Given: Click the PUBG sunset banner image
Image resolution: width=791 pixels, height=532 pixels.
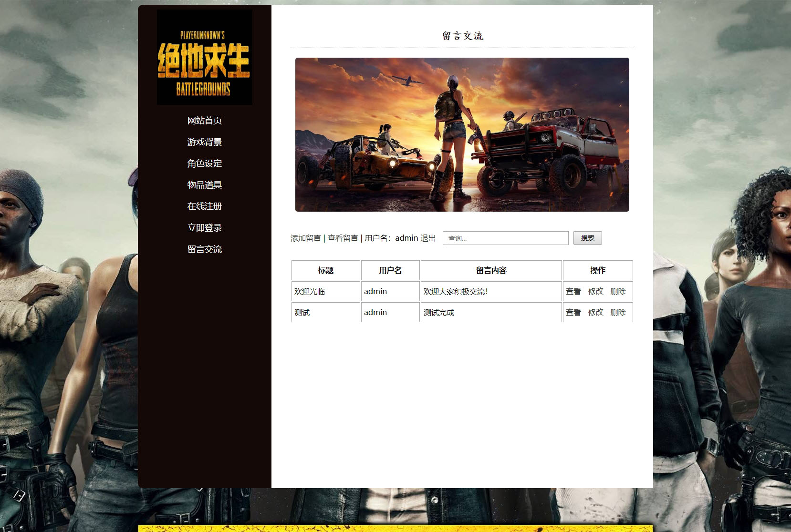Looking at the screenshot, I should coord(462,134).
